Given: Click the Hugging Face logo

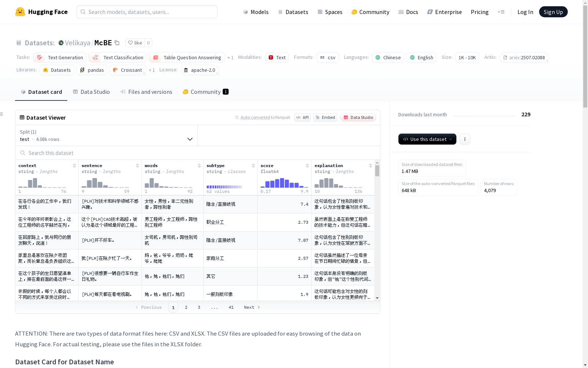Looking at the screenshot, I should [41, 12].
